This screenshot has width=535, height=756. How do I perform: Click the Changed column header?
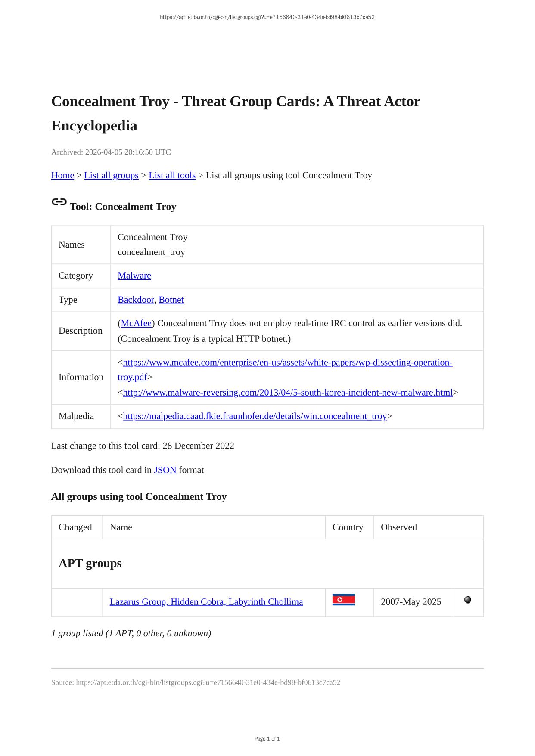coord(75,527)
